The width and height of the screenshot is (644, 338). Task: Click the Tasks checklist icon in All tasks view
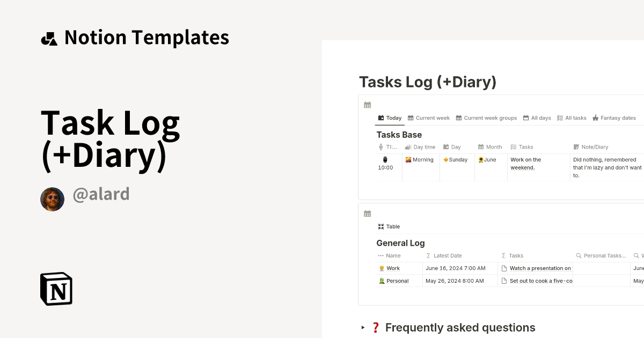click(560, 117)
